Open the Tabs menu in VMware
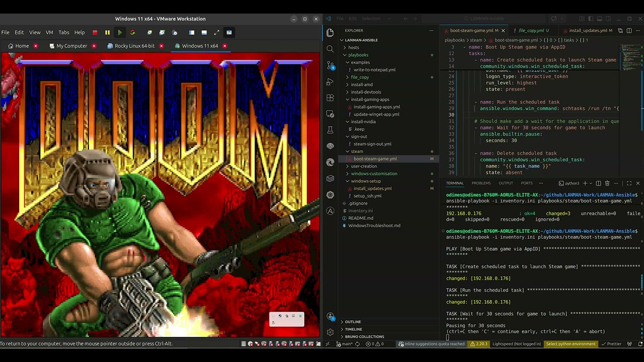This screenshot has height=362, width=644. [64, 32]
